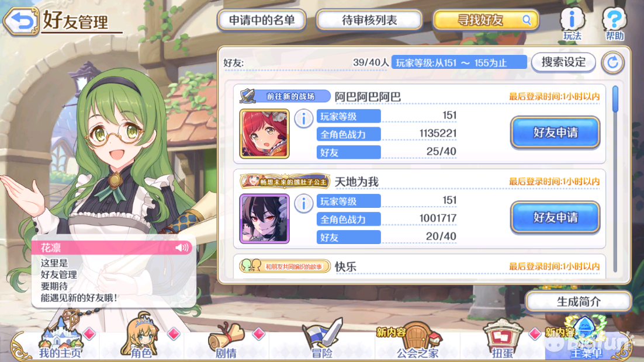This screenshot has height=362, width=644.
Task: Switch to 待审核列表 tab
Action: pyautogui.click(x=369, y=20)
